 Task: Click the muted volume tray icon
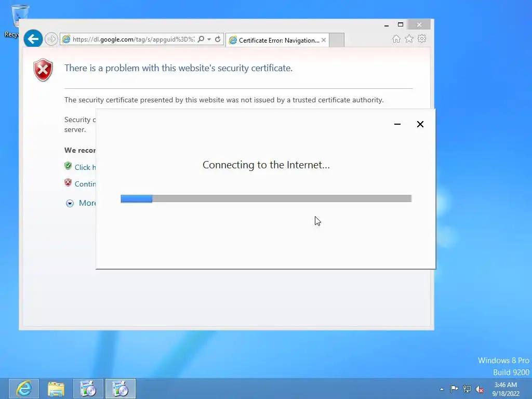pos(480,389)
